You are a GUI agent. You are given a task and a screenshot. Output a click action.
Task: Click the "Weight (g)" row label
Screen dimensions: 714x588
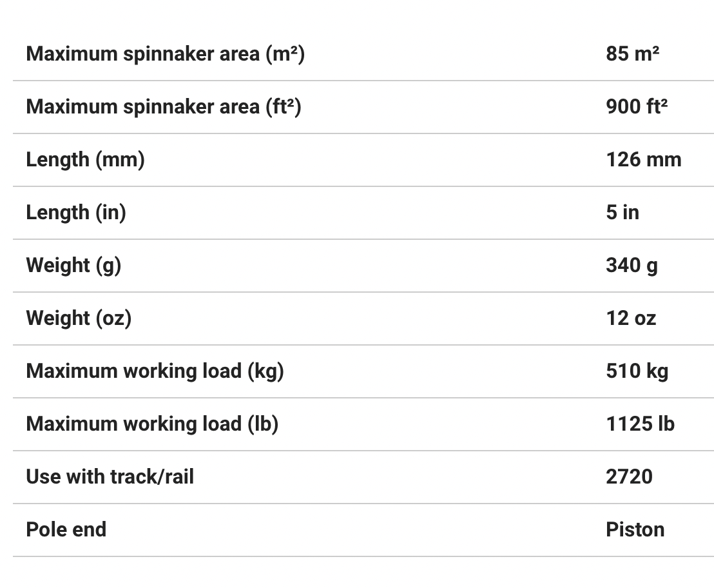(x=73, y=265)
